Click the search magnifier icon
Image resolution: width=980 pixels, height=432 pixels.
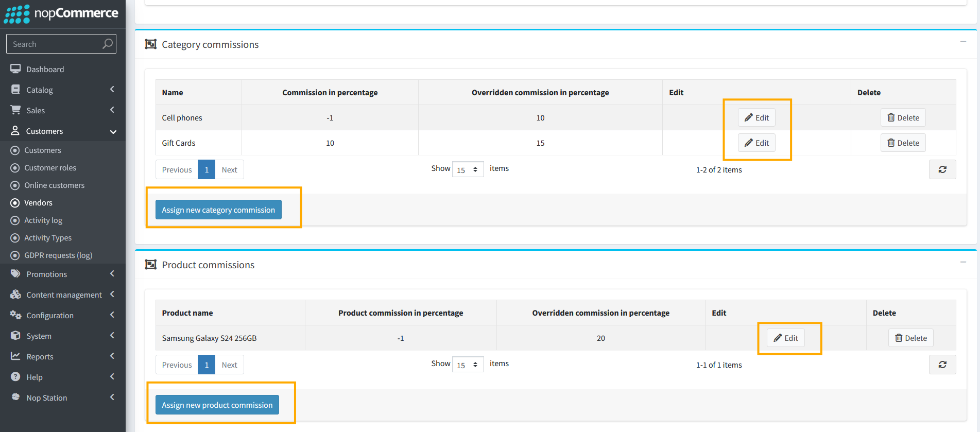107,44
